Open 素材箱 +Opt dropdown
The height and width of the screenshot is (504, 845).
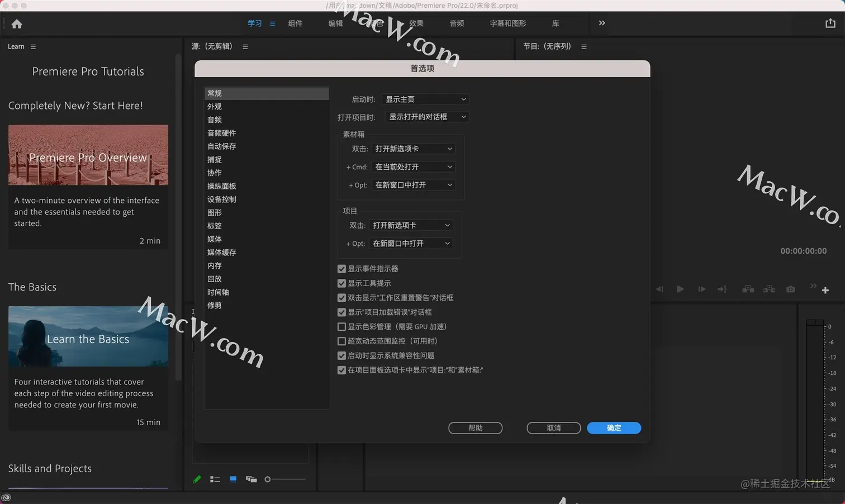coord(413,185)
